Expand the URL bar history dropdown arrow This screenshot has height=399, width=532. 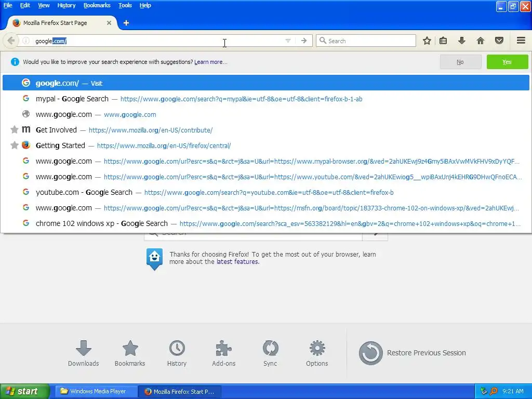tap(288, 41)
